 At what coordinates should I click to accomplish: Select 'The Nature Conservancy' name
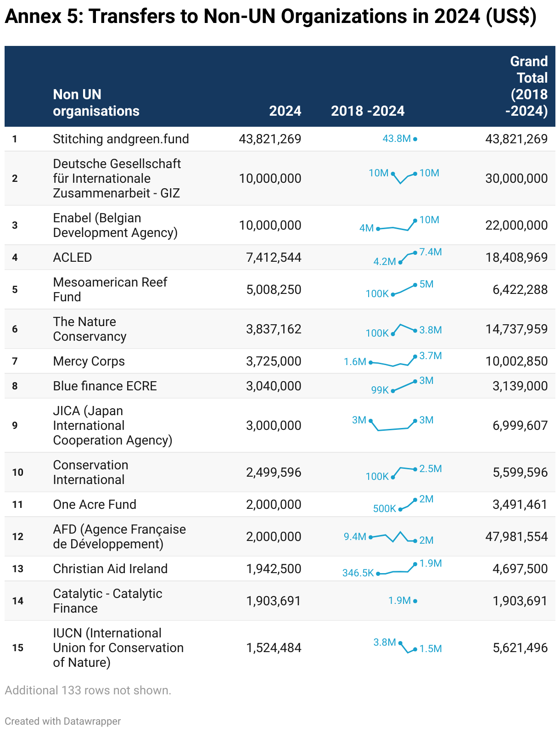(90, 329)
